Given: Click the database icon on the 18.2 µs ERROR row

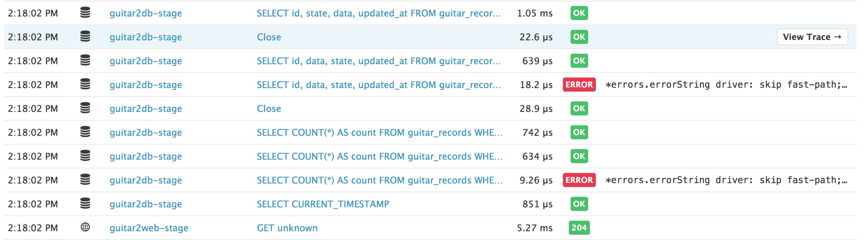Looking at the screenshot, I should pyautogui.click(x=85, y=84).
